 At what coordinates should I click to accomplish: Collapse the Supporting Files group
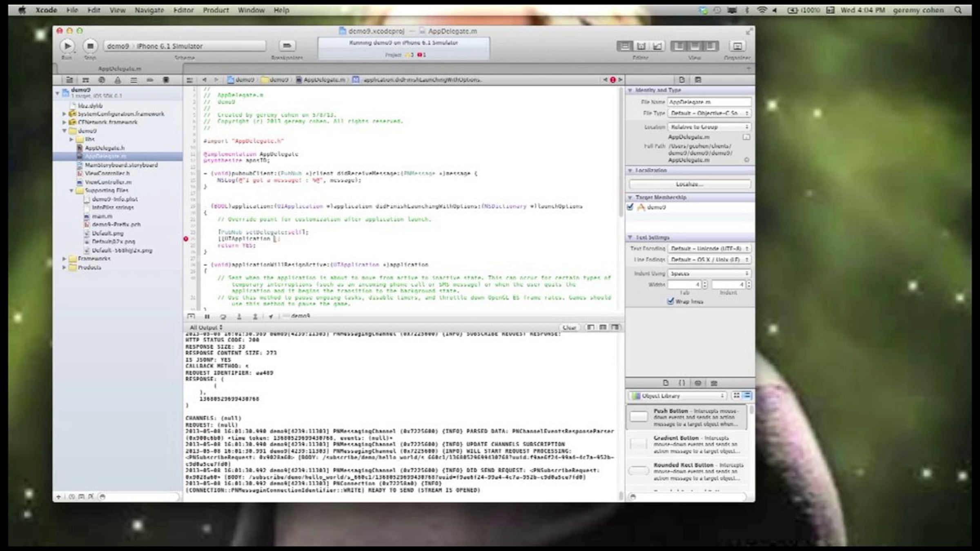(71, 190)
